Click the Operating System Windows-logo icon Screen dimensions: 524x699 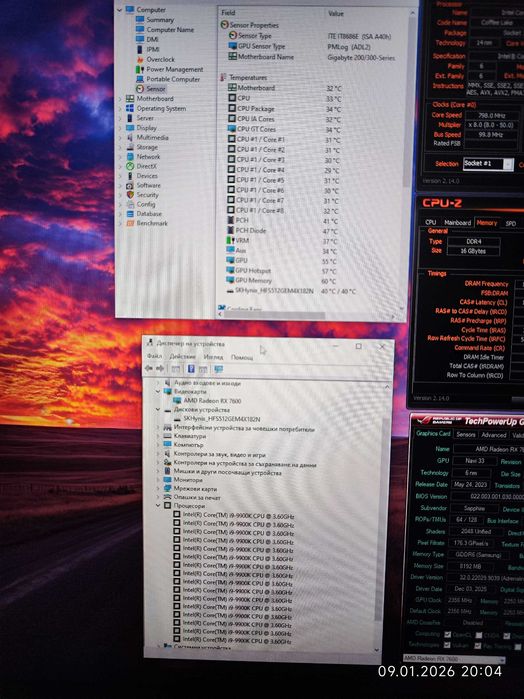pos(130,108)
